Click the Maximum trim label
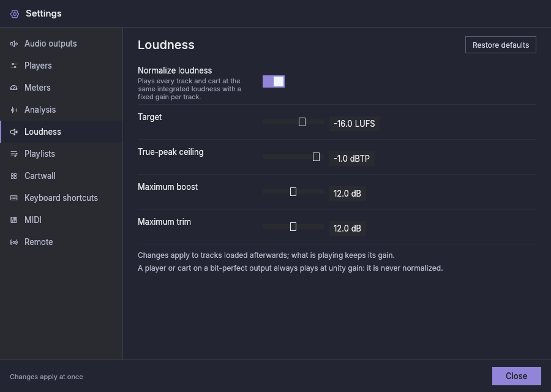 point(164,222)
